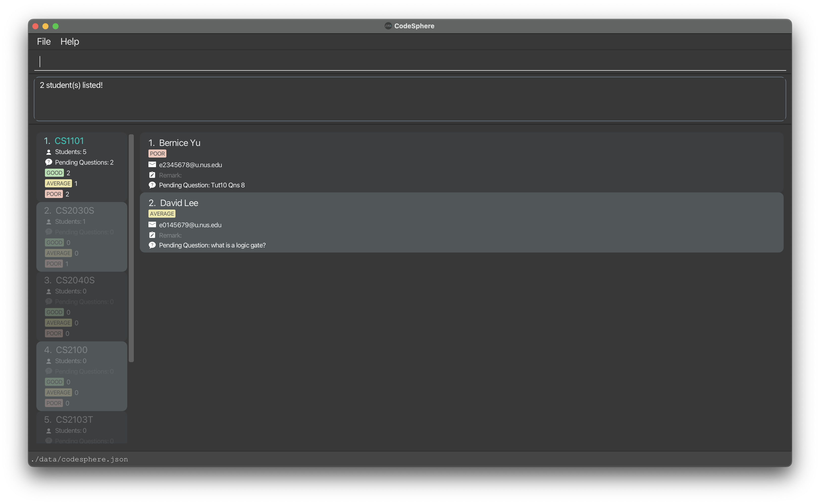This screenshot has height=504, width=820.
Task: Click the email e0145679@u.nus.edu
Action: 190,225
